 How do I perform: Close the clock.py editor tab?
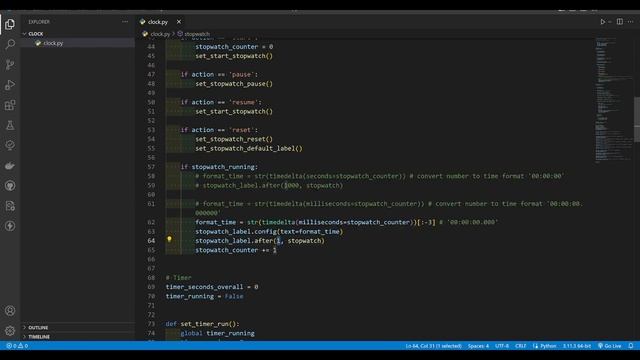(x=179, y=22)
